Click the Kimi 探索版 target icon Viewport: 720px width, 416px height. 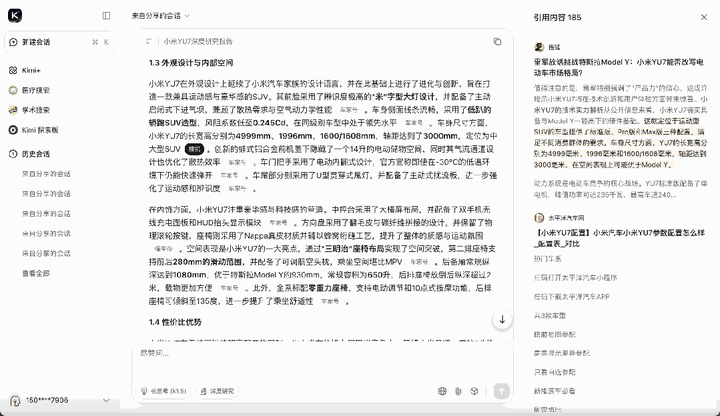click(x=13, y=130)
